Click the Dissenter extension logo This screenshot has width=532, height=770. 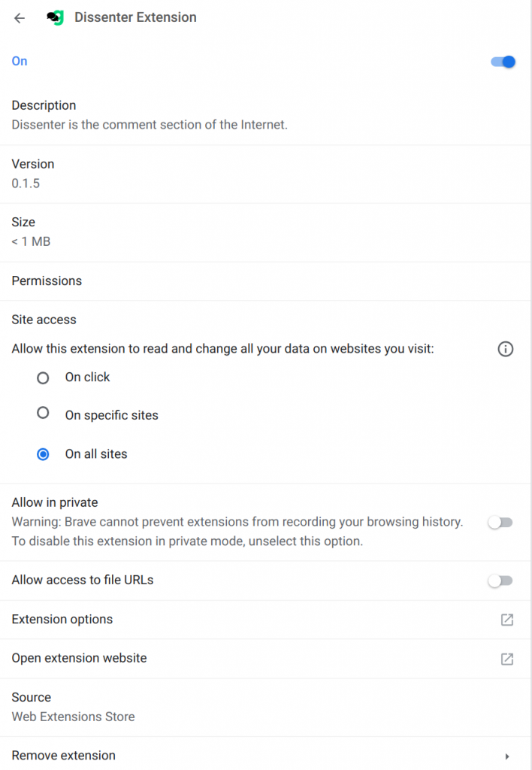click(55, 18)
